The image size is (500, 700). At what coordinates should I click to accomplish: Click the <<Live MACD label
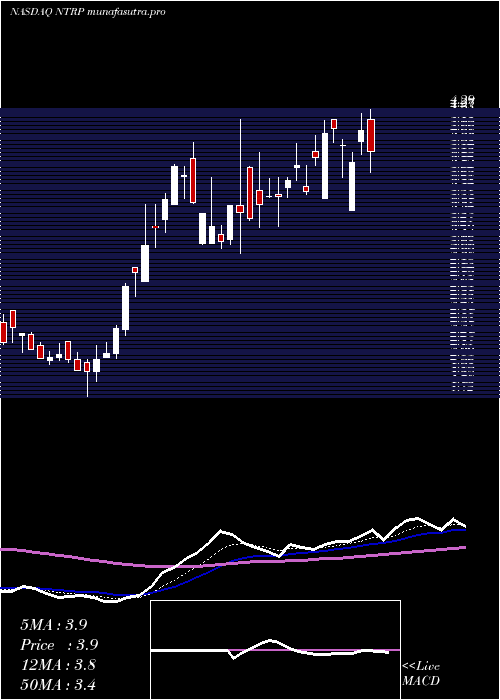point(421,674)
